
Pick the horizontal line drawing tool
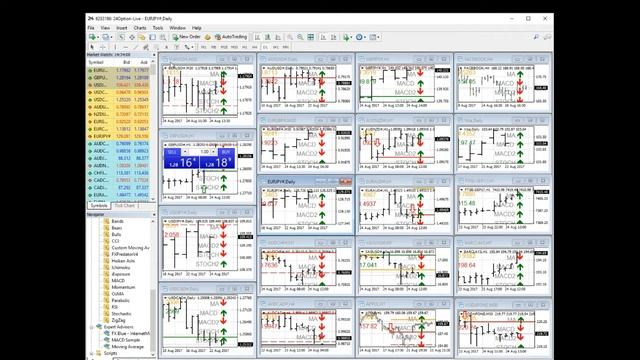[126, 47]
